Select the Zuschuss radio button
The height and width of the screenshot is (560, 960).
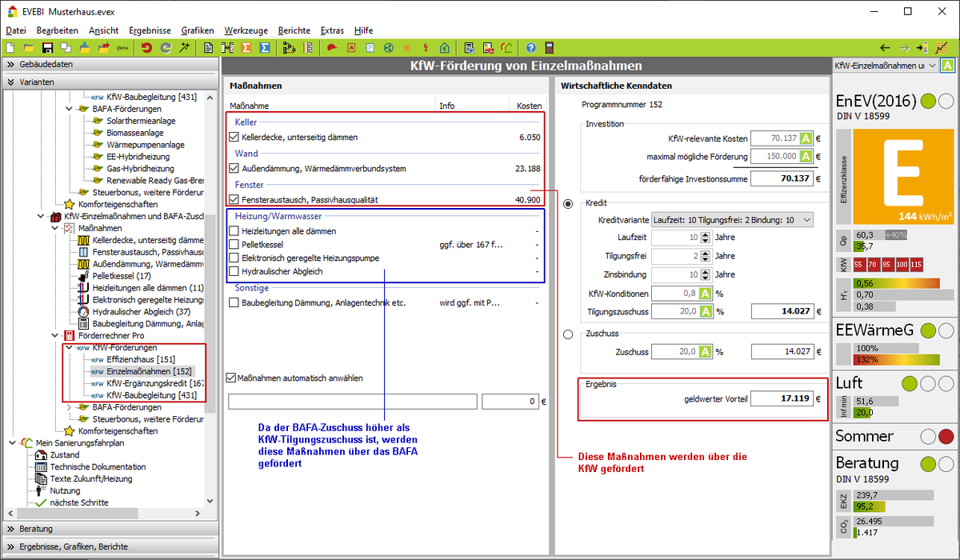(568, 334)
